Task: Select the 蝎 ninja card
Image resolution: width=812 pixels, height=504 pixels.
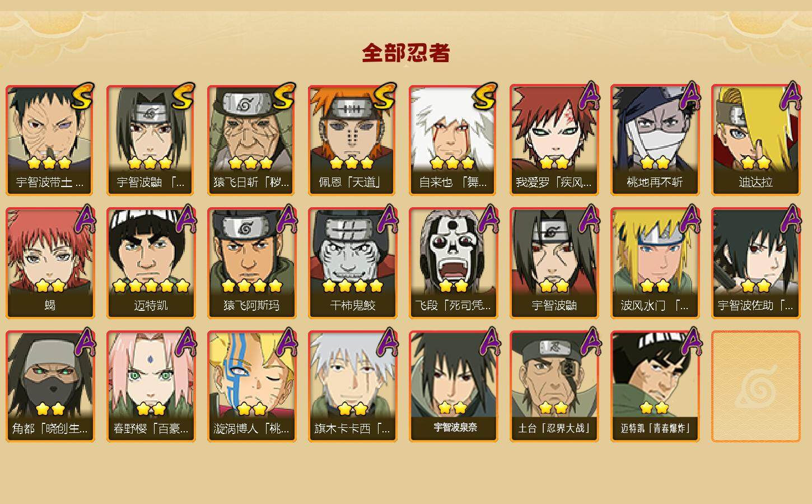Action: point(50,263)
